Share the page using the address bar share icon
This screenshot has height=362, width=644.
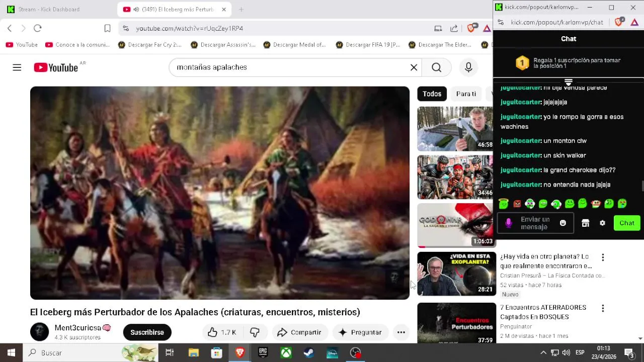click(454, 29)
